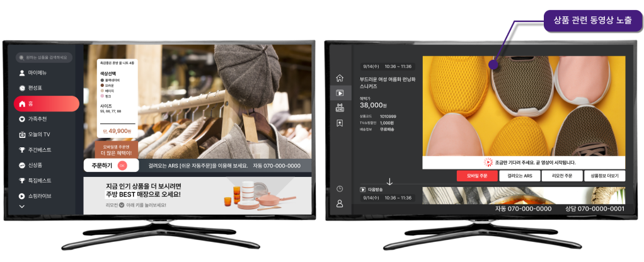The height and width of the screenshot is (262, 644).
Task: Click the 다음방송 9/14(수) 10:36 ~ 11:36 badge
Action: [388, 198]
